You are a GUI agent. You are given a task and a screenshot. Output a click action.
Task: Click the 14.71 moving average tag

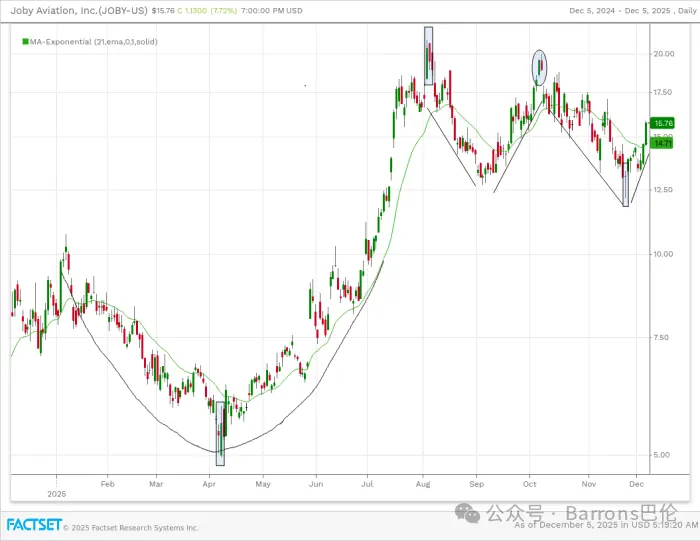[662, 144]
